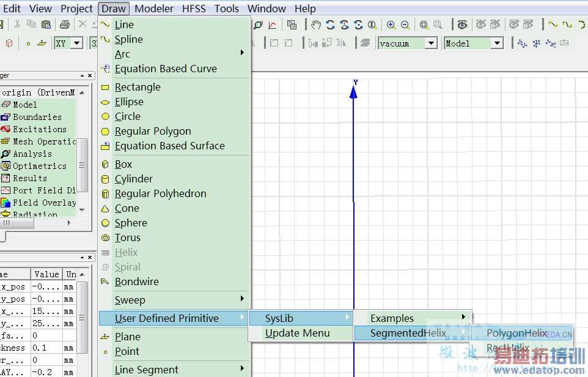Open the Help menu
588x377 pixels.
pos(305,8)
